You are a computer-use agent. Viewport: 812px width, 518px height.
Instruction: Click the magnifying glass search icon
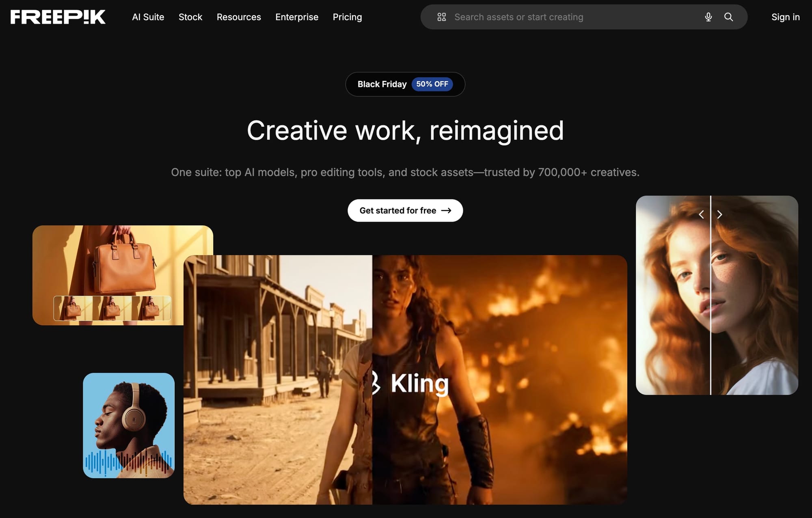point(728,17)
